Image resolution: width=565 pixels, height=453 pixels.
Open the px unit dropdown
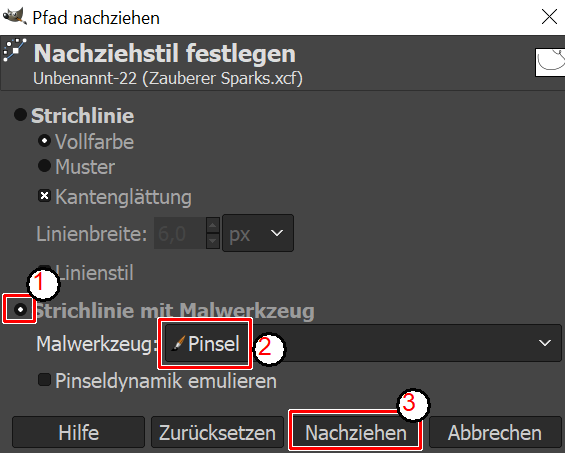(x=258, y=233)
